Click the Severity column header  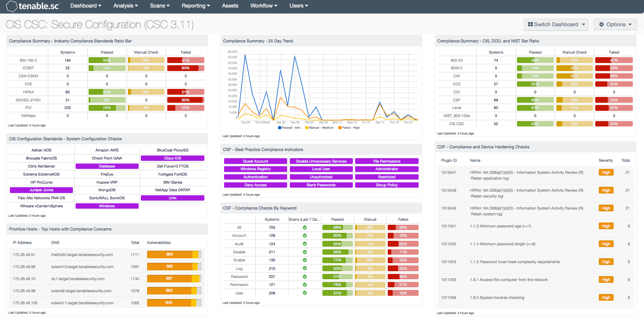[606, 160]
